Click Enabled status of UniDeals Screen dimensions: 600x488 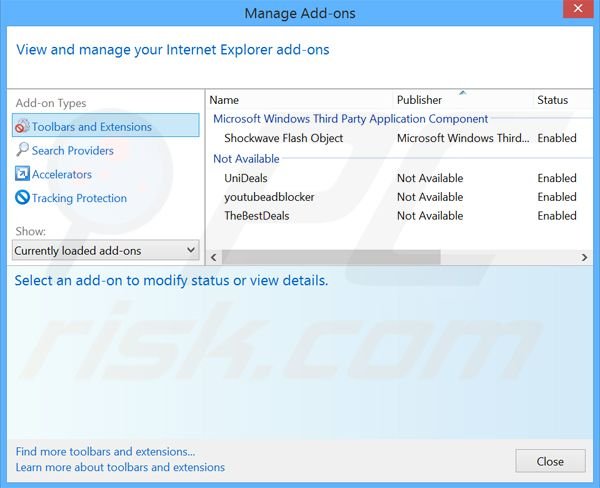point(557,178)
